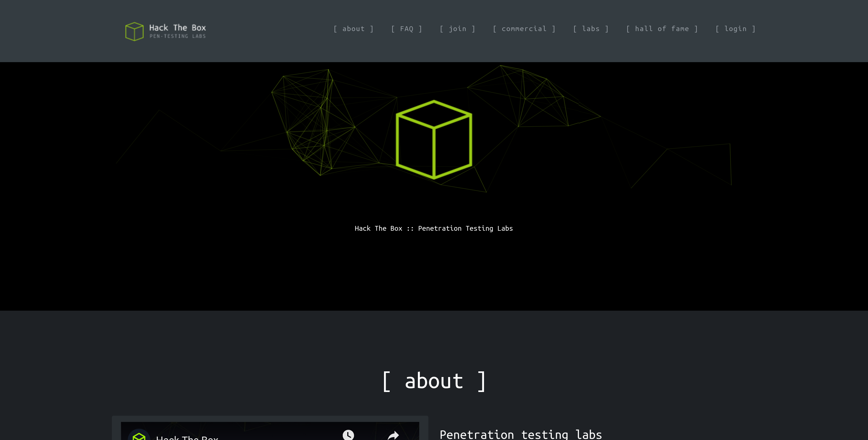Viewport: 868px width, 440px height.
Task: Open the FAQ menu link
Action: (407, 29)
